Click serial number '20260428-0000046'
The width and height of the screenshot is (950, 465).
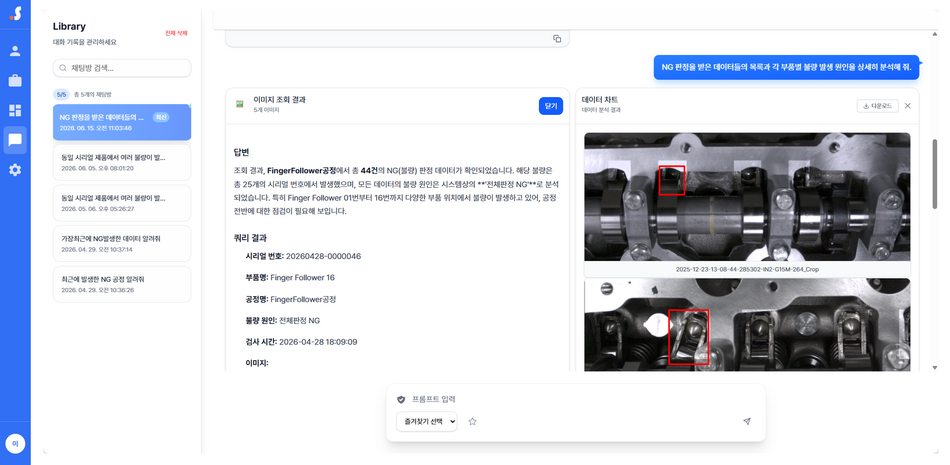[x=324, y=256]
